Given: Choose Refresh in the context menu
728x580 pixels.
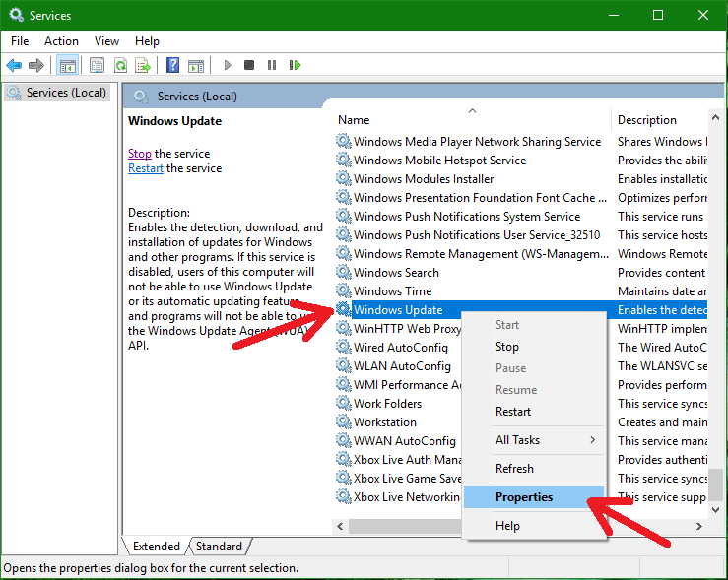Looking at the screenshot, I should [x=534, y=469].
